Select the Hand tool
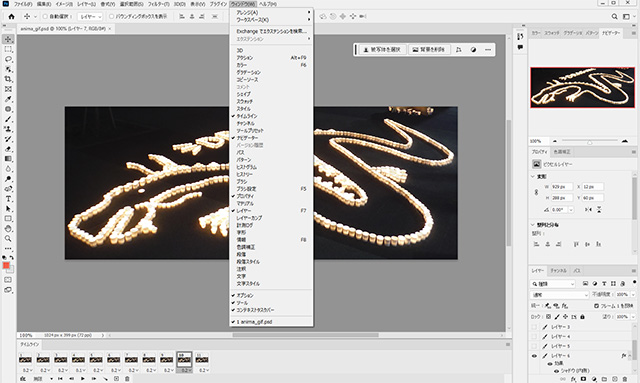Screen dimensions: 640x383 tap(8, 228)
